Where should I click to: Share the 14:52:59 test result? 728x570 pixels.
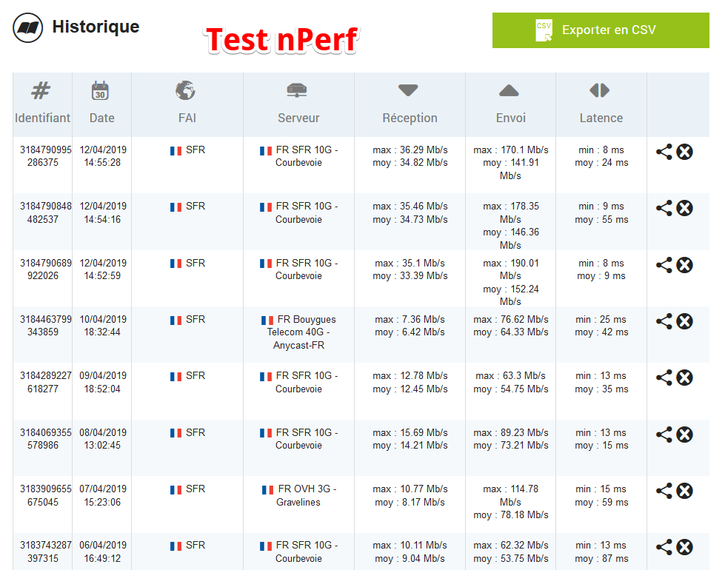pyautogui.click(x=664, y=265)
